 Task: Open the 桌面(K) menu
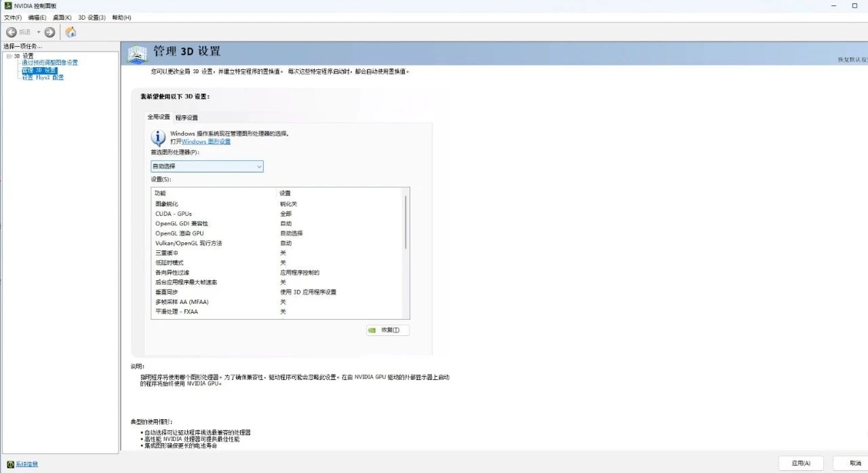point(62,18)
